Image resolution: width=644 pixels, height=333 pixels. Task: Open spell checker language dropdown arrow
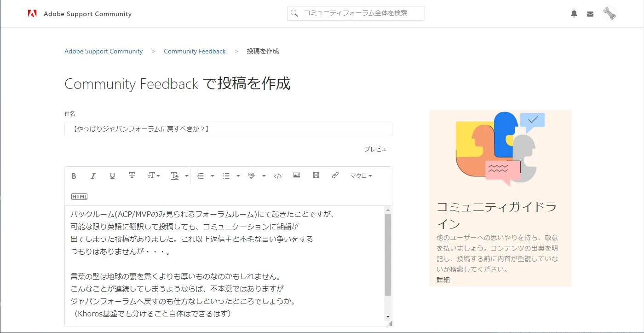[264, 176]
